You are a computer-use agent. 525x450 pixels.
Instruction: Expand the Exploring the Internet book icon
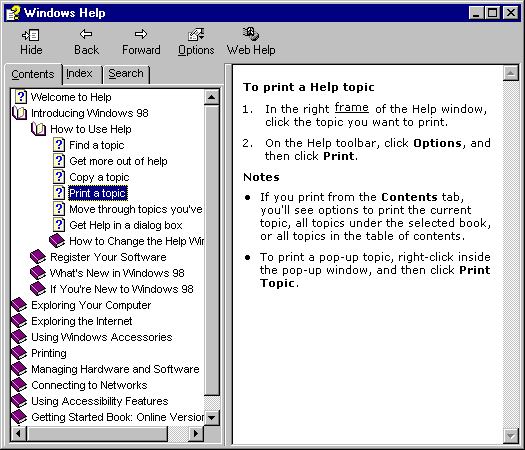pyautogui.click(x=19, y=321)
